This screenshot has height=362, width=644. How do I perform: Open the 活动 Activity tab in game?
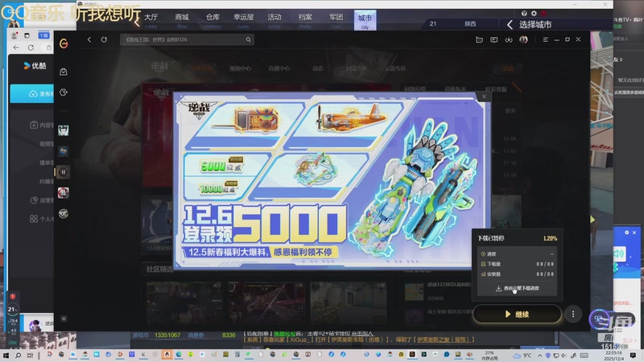[275, 19]
